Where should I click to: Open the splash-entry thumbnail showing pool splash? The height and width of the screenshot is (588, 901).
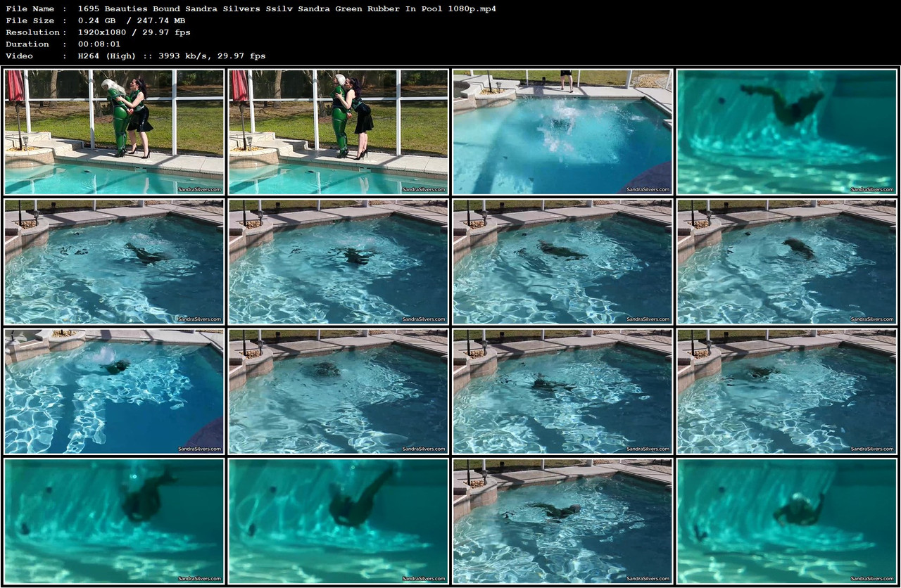560,131
